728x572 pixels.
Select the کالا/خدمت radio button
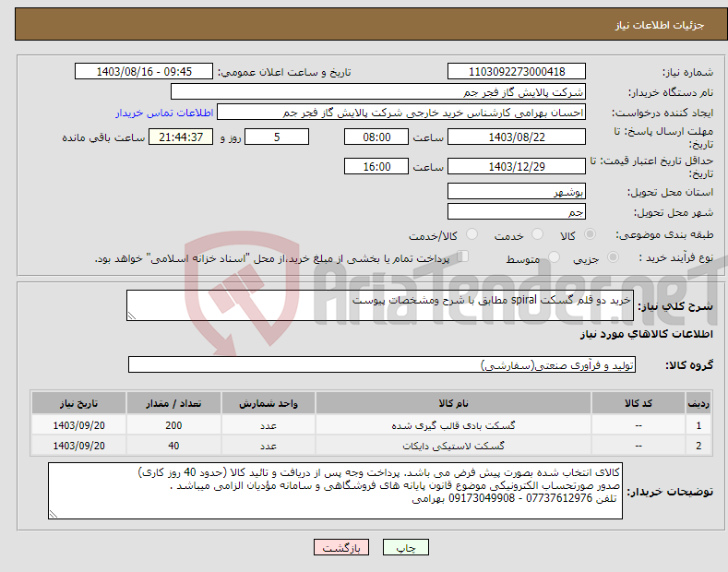click(x=471, y=234)
